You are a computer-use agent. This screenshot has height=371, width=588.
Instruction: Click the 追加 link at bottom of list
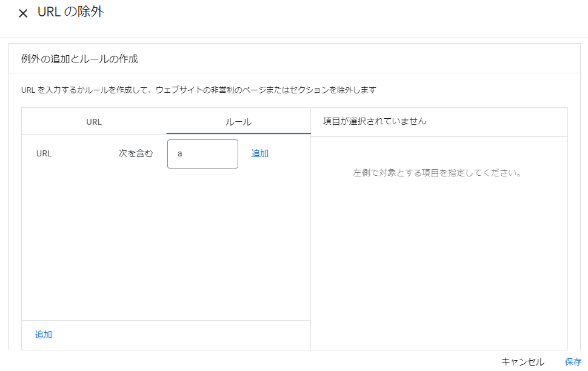[x=44, y=335]
